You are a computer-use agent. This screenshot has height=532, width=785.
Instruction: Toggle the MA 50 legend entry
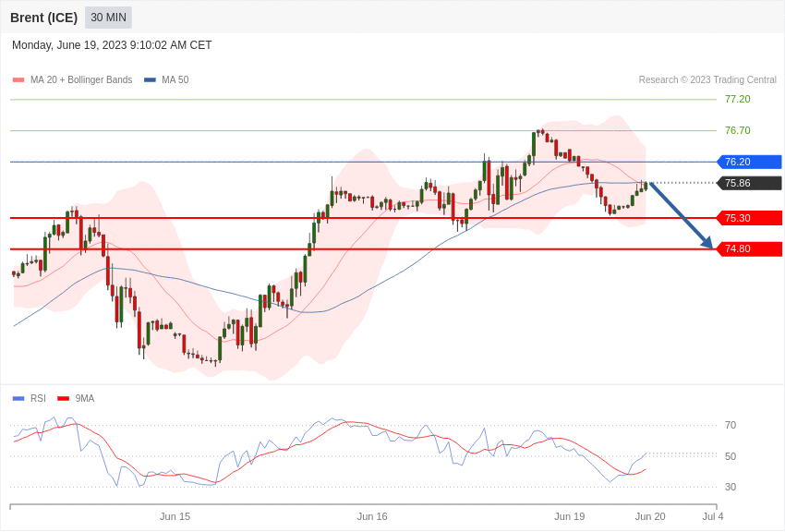pyautogui.click(x=166, y=79)
